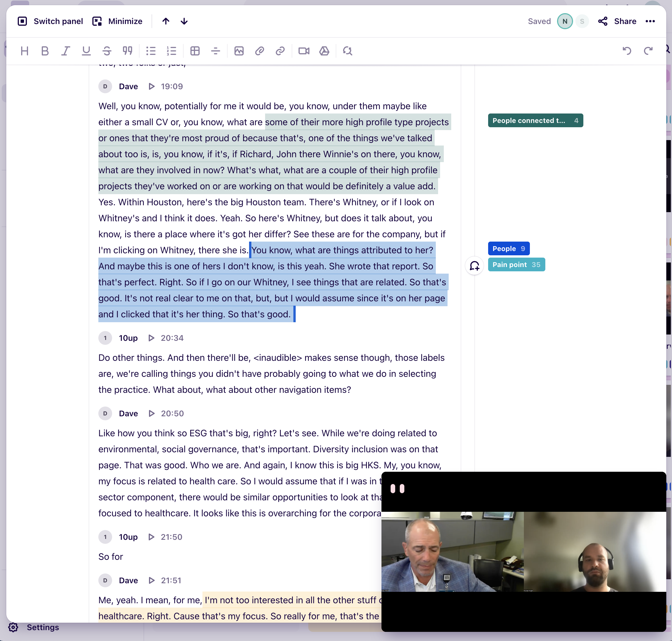Image resolution: width=672 pixels, height=641 pixels.
Task: Toggle underline formatting
Action: [86, 51]
